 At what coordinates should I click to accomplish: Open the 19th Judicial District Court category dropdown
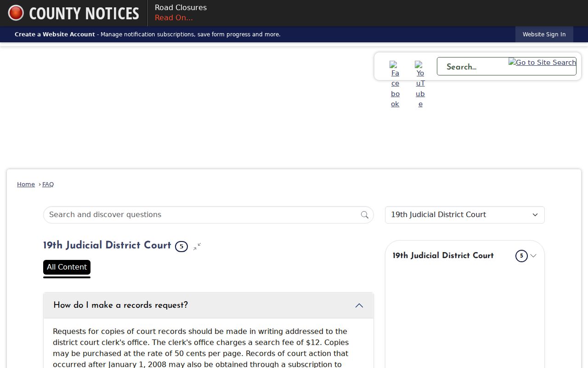click(464, 215)
